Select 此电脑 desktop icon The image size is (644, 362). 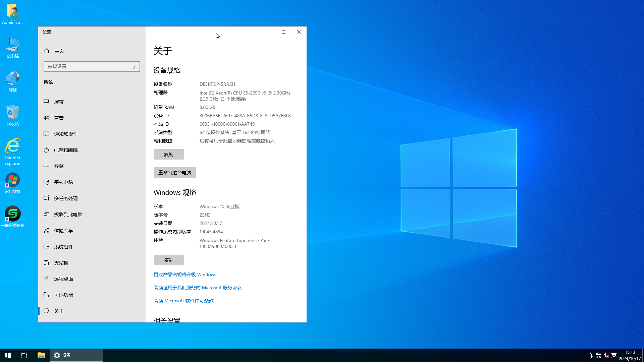pos(13,48)
